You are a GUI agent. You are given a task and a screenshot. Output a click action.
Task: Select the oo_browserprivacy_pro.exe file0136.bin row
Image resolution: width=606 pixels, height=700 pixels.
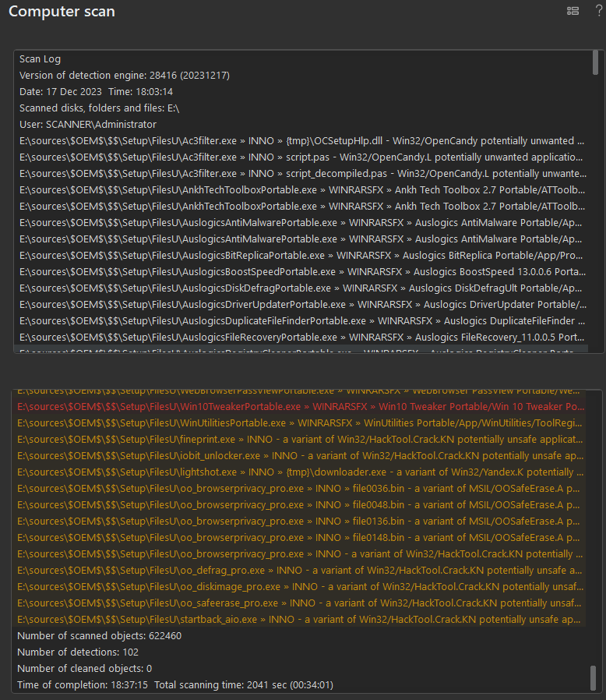click(298, 521)
